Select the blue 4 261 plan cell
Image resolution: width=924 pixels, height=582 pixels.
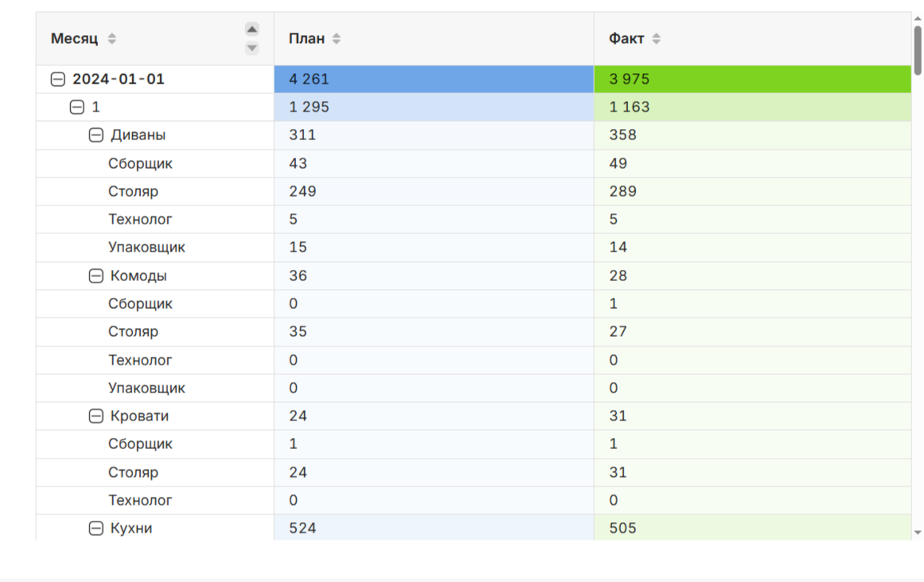pyautogui.click(x=434, y=80)
